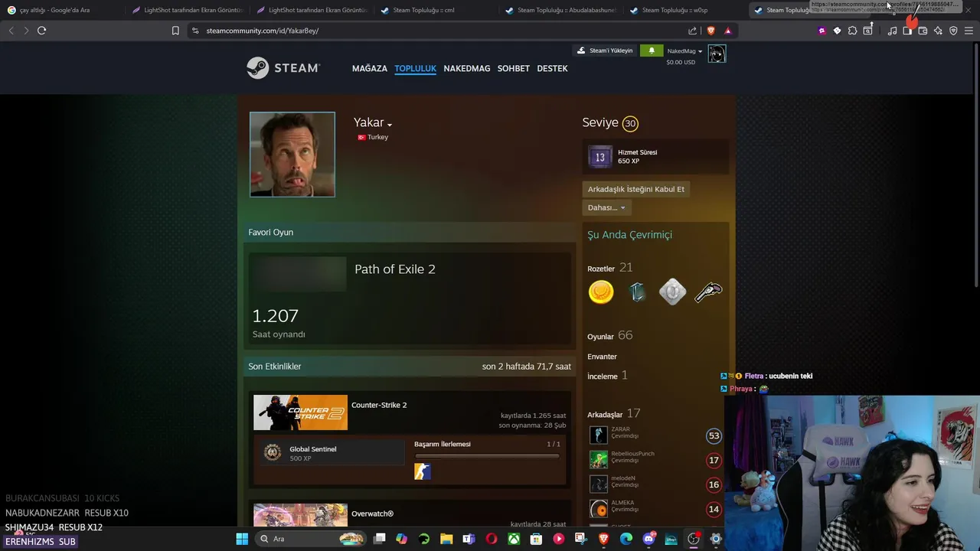Image resolution: width=980 pixels, height=551 pixels.
Task: Click the Windows Start button
Action: click(x=242, y=539)
